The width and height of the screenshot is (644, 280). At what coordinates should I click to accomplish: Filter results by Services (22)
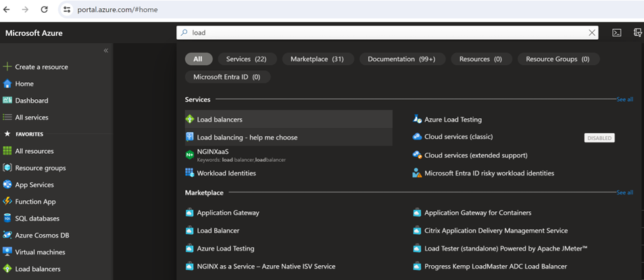(247, 59)
